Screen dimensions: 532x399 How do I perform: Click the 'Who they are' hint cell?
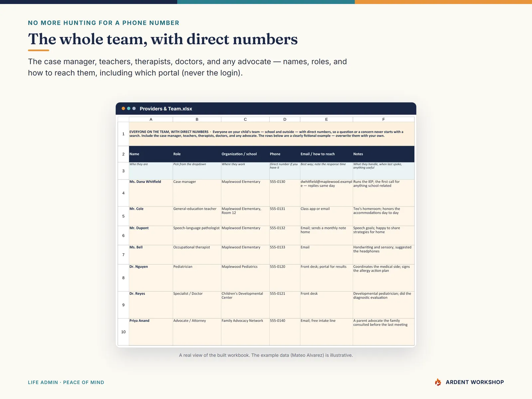(x=151, y=171)
